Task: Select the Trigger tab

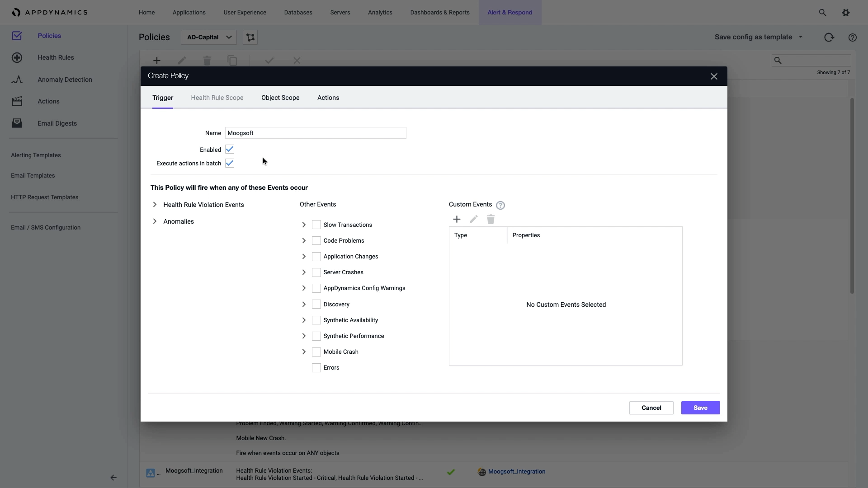Action: (163, 98)
